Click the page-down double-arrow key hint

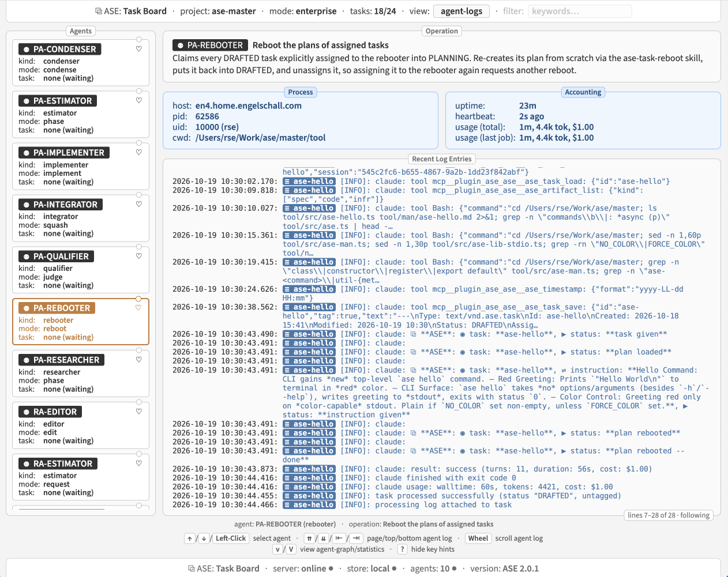[324, 538]
